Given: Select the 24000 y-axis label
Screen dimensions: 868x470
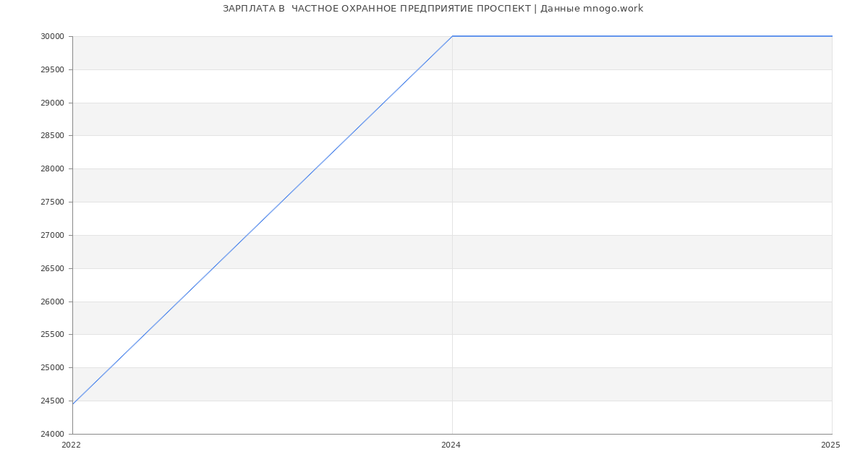Looking at the screenshot, I should pos(52,435).
